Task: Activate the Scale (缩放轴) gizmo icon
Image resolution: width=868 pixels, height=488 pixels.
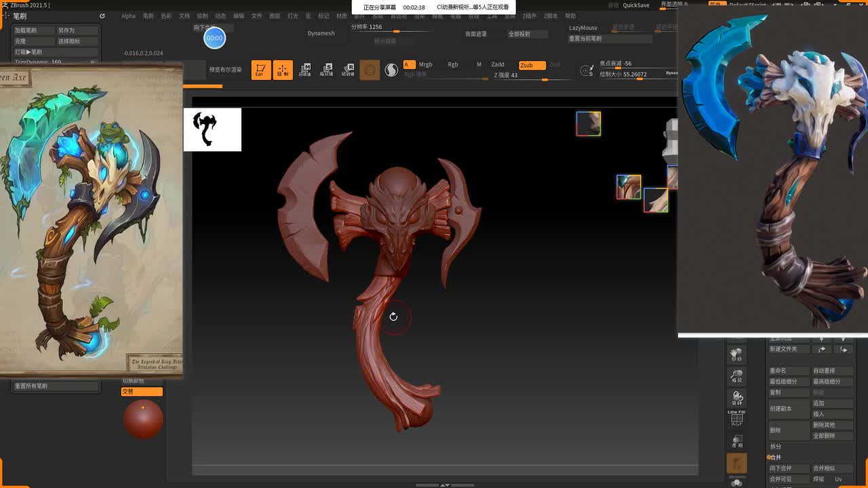Action: 327,70
